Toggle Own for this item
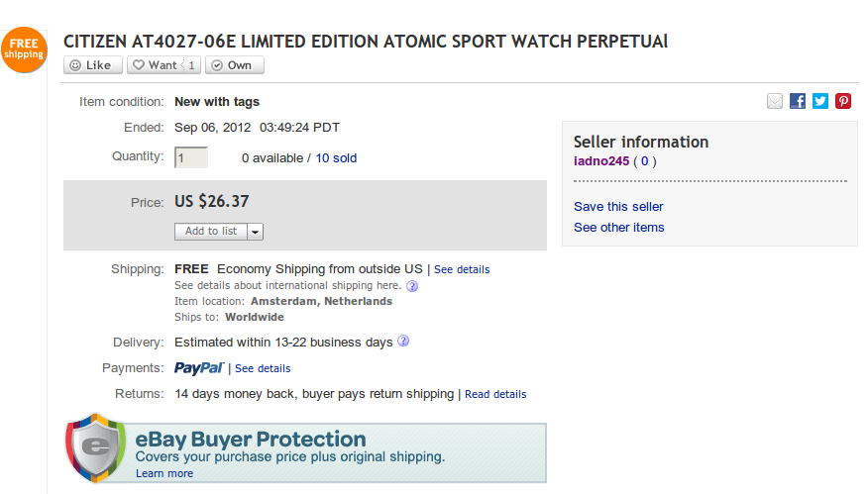The height and width of the screenshot is (494, 868). tap(235, 65)
